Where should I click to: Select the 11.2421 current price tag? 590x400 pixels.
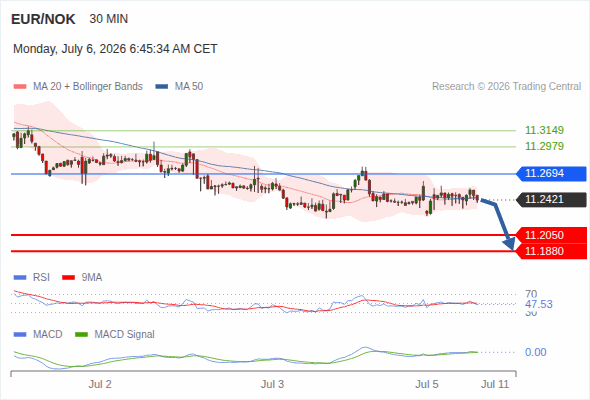click(551, 199)
